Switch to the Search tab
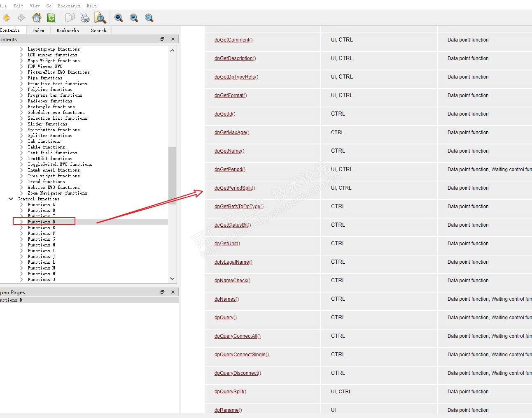Screen dimensions: 532x418 tap(98, 30)
